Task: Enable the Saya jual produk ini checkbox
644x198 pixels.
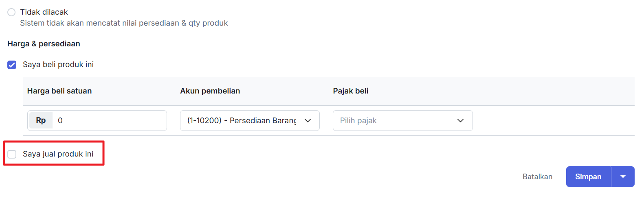Action: (12, 154)
